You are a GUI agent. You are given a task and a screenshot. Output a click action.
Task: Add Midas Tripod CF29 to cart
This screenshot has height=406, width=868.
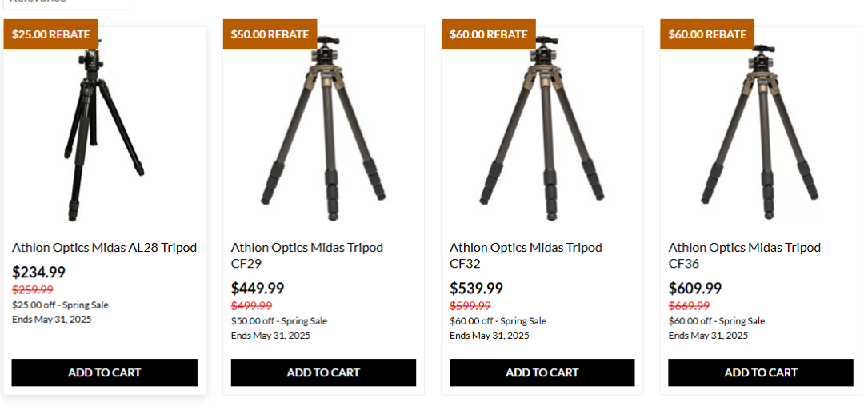(x=323, y=372)
